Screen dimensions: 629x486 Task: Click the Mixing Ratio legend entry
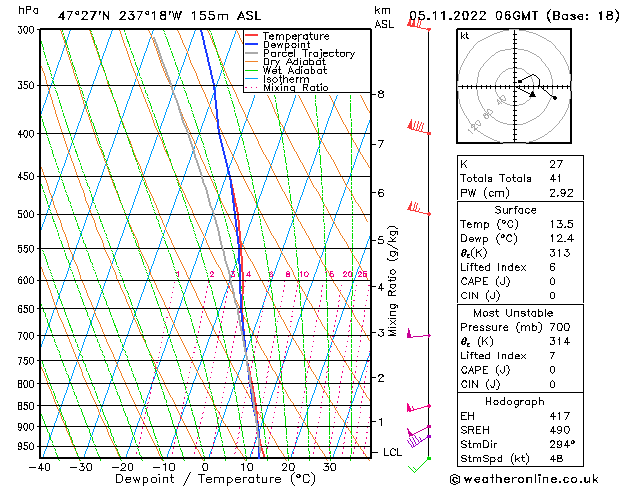tap(295, 88)
